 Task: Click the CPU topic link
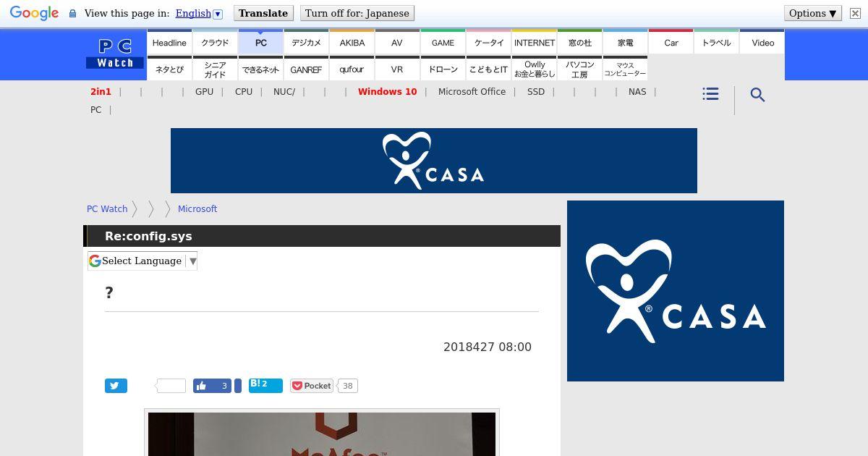point(244,92)
